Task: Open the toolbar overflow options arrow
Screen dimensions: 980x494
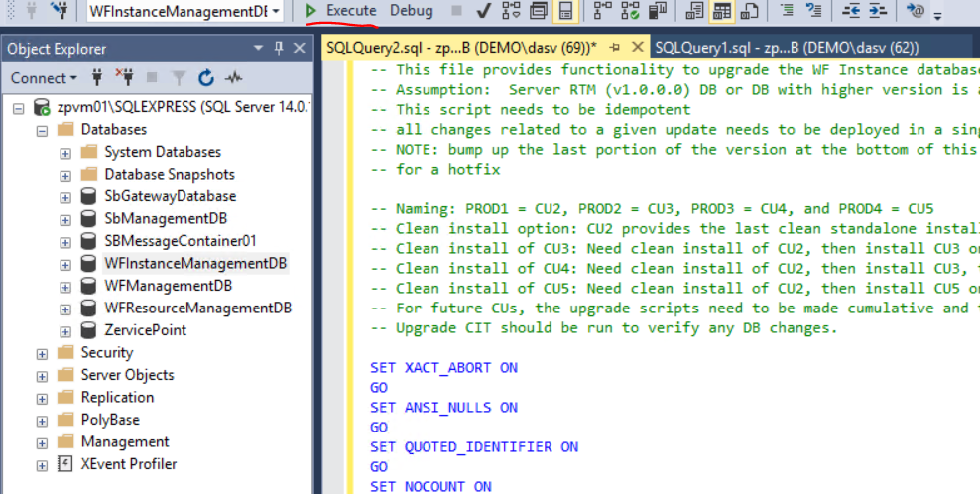Action: [x=937, y=15]
